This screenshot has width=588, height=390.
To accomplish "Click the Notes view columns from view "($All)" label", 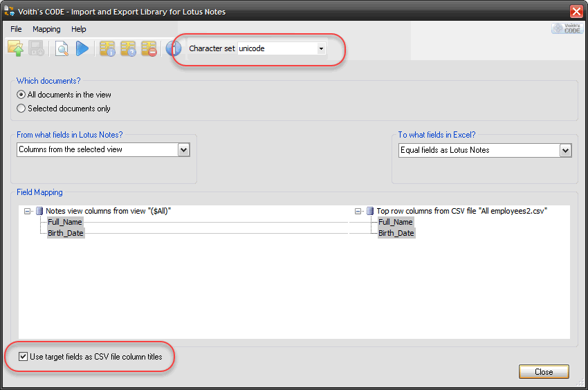I will click(x=109, y=211).
